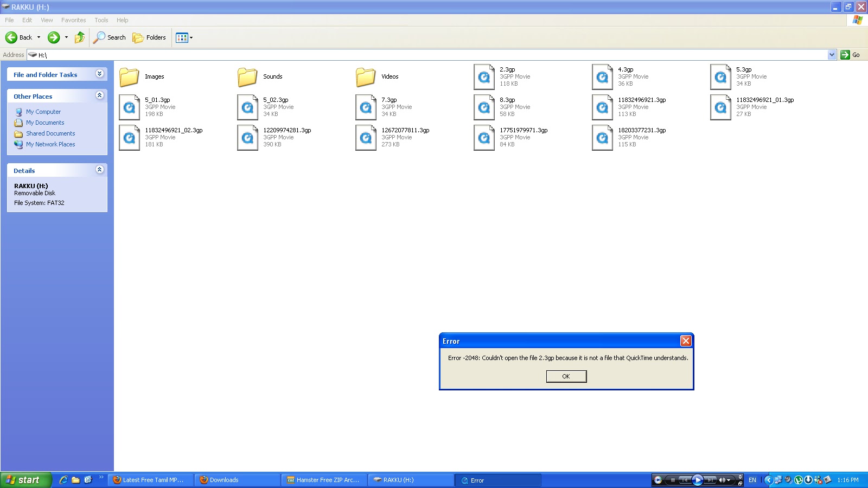Open the Search pane
Image resolution: width=868 pixels, height=488 pixels.
[110, 37]
